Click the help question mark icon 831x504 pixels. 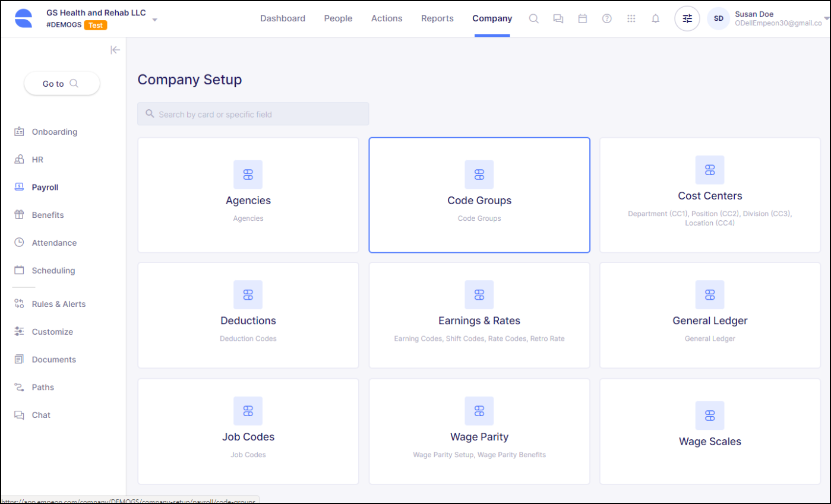(x=606, y=18)
